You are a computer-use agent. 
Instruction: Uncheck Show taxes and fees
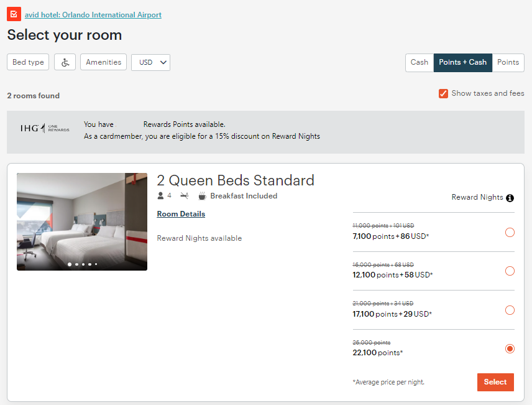[x=443, y=93]
